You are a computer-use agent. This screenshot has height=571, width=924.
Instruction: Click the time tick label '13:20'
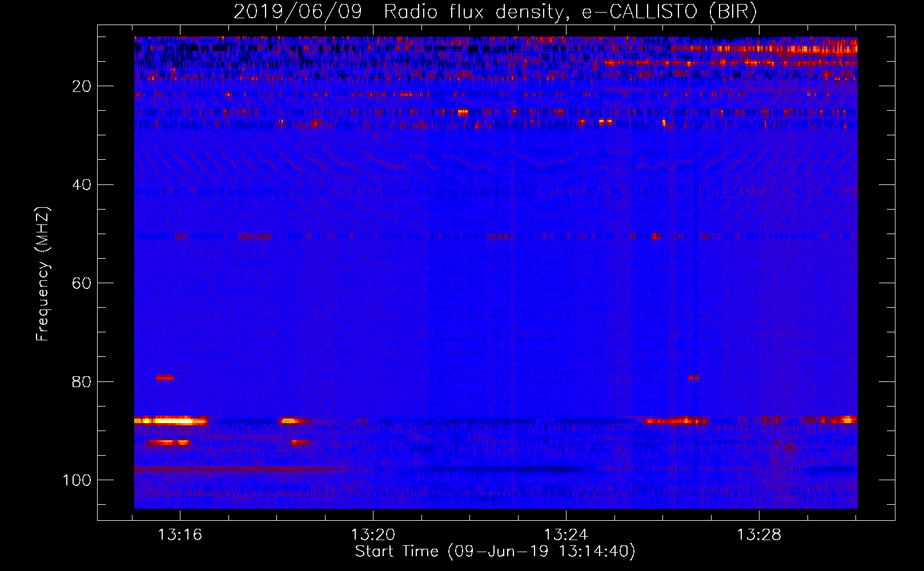point(373,534)
